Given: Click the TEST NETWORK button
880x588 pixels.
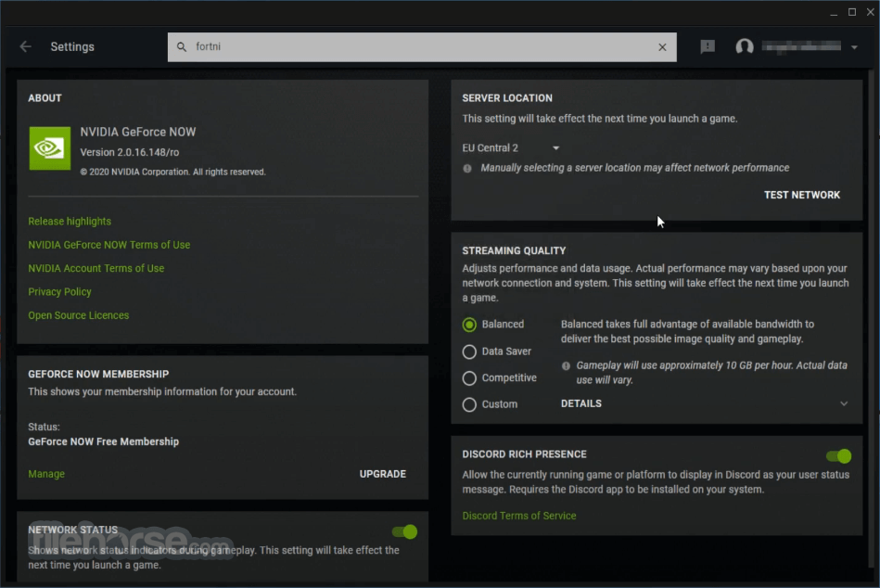Looking at the screenshot, I should [x=802, y=195].
